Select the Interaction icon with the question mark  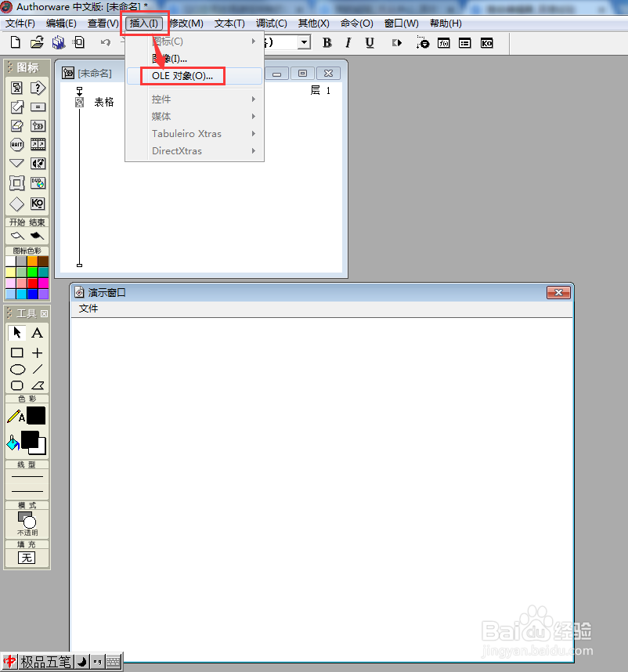point(38,88)
